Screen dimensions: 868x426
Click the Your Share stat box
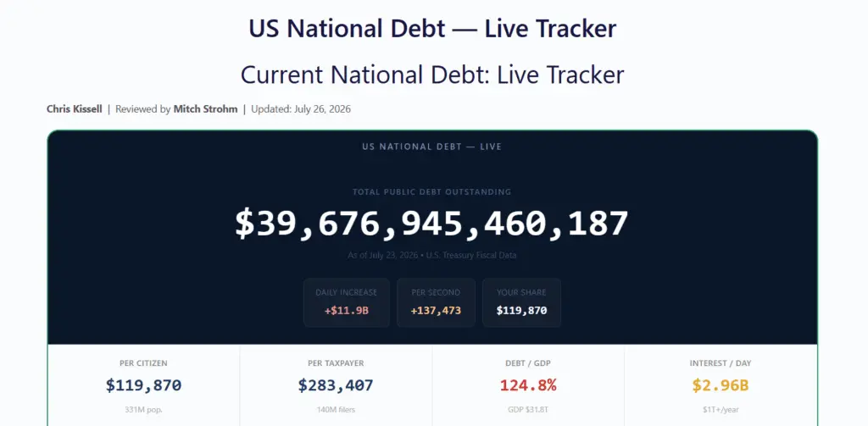tap(521, 302)
